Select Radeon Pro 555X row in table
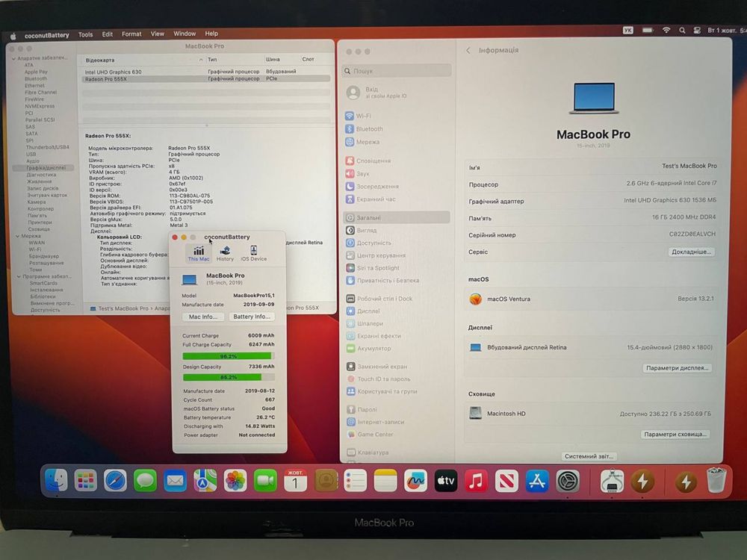The height and width of the screenshot is (560, 747). [x=206, y=79]
